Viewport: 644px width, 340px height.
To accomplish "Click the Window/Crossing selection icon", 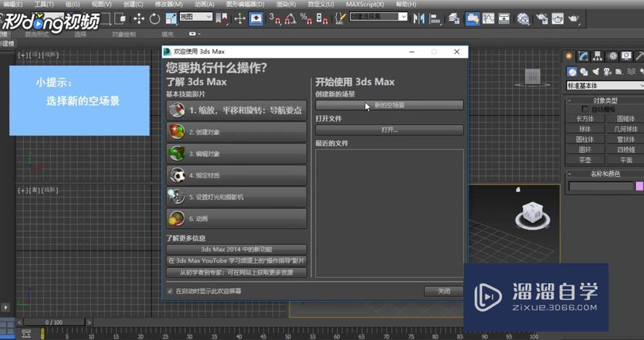I will [x=120, y=18].
